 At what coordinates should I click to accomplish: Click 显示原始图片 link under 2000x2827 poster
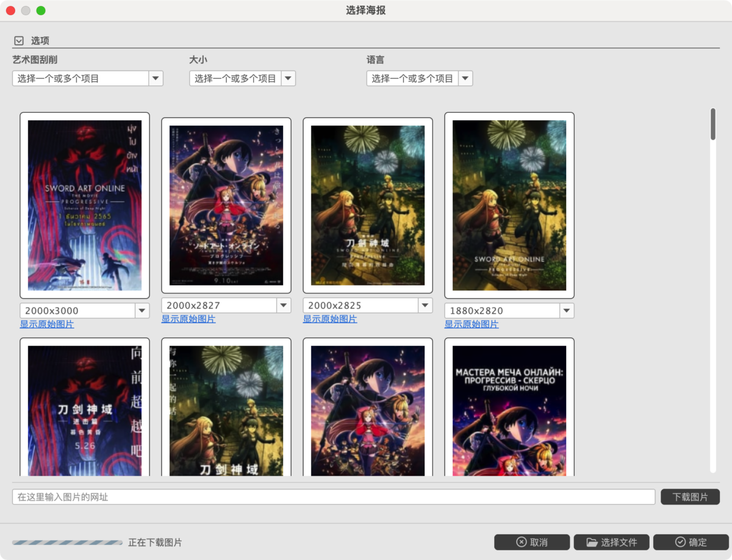click(188, 319)
